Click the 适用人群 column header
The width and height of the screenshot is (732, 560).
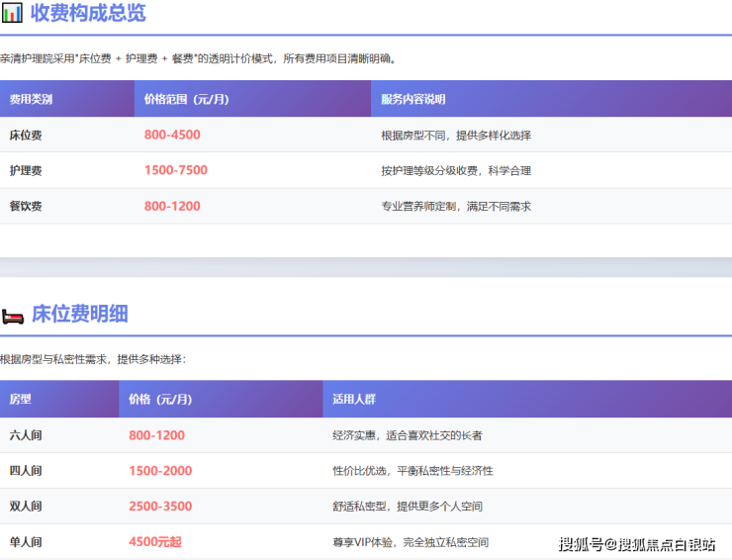click(354, 400)
